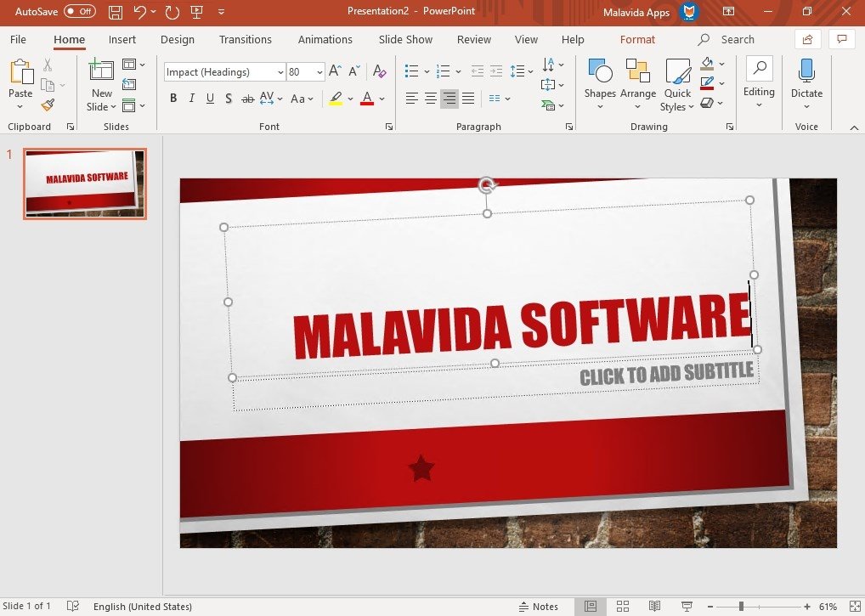This screenshot has height=616, width=865.
Task: Start Slide Show icon in status bar
Action: point(687,606)
